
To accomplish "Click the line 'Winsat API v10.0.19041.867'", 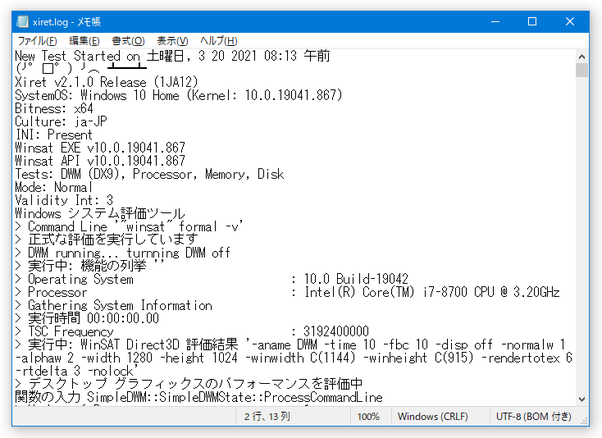I will coord(100,161).
